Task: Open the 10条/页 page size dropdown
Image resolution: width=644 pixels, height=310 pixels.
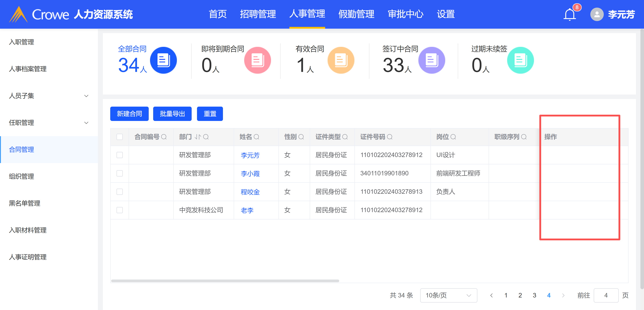Action: click(449, 295)
